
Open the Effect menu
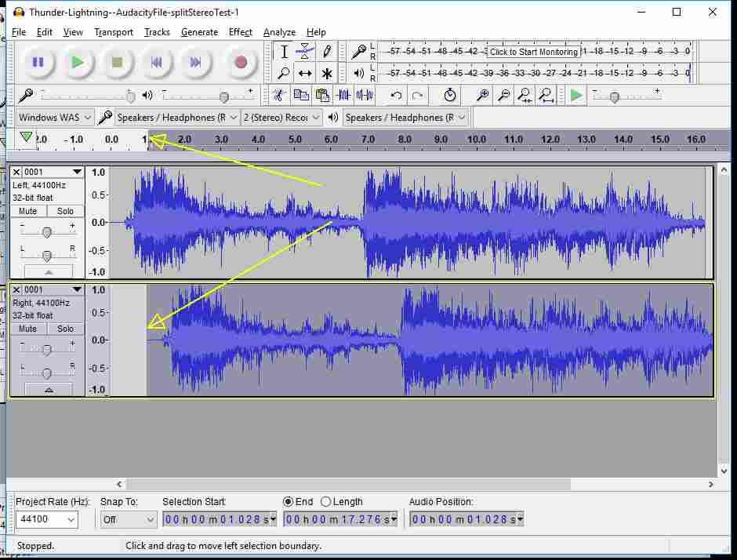point(240,32)
